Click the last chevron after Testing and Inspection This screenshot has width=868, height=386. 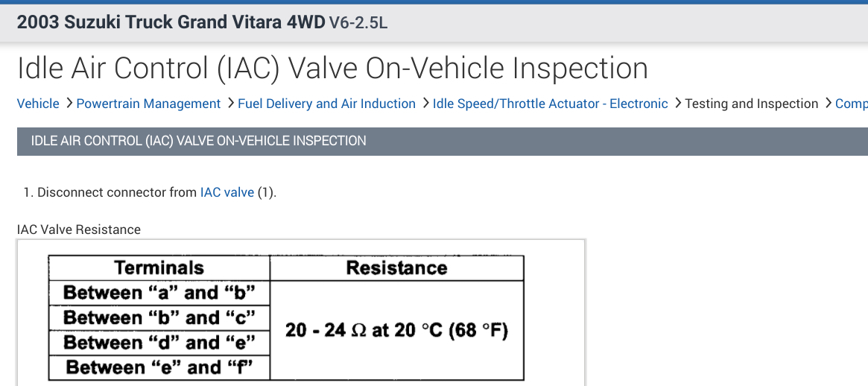(828, 104)
